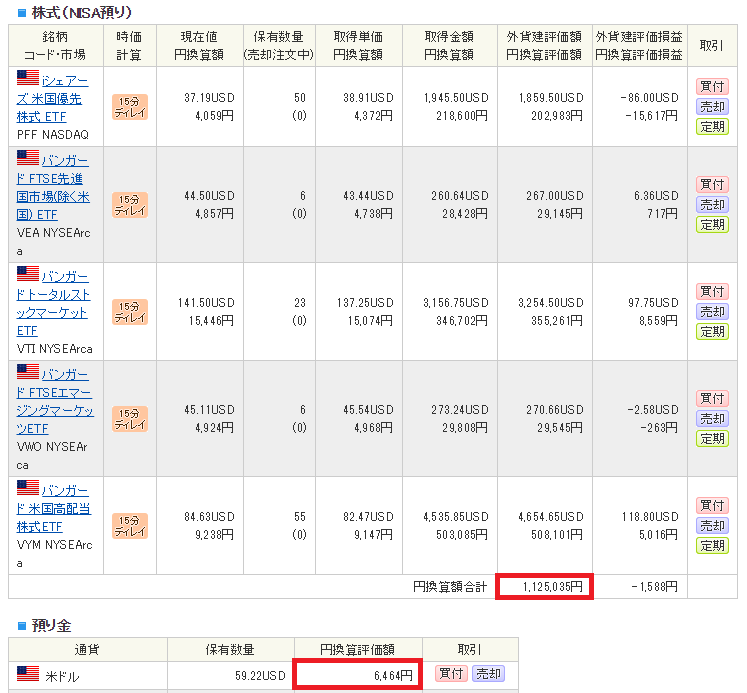
Task: Click 定期 button in VEA row
Action: coord(712,224)
